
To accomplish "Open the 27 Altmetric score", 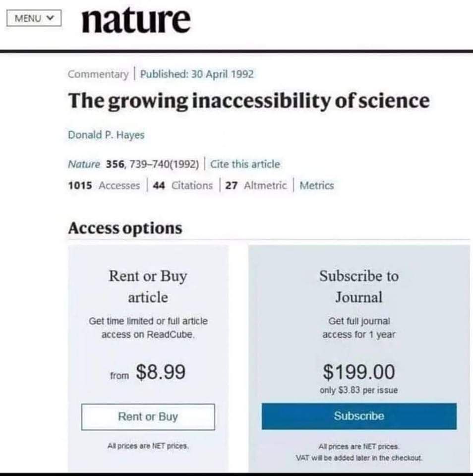I will coord(256,185).
